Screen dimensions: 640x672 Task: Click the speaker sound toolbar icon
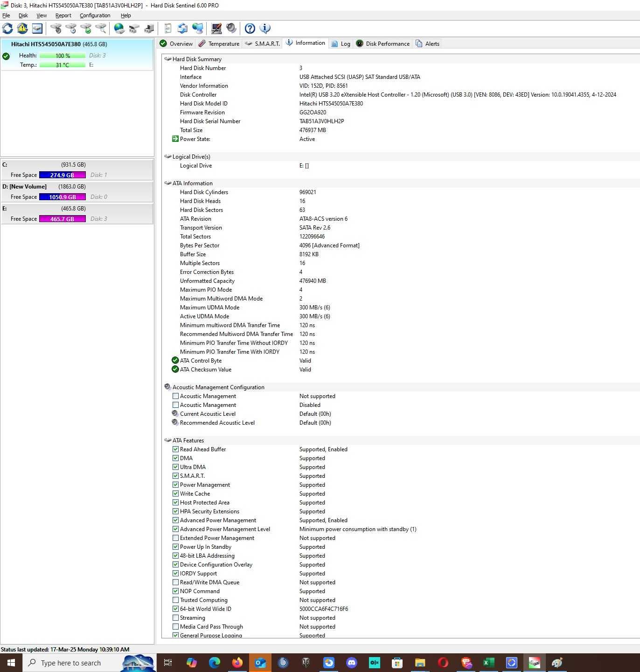point(231,28)
